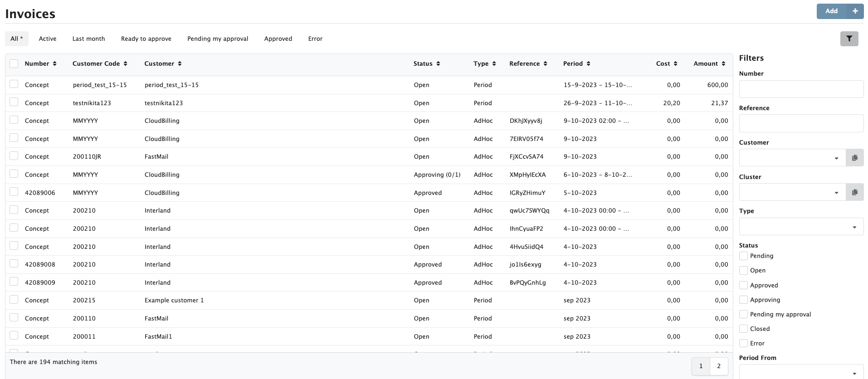Click the cost 20,20 cell
The height and width of the screenshot is (379, 868).
pyautogui.click(x=672, y=103)
